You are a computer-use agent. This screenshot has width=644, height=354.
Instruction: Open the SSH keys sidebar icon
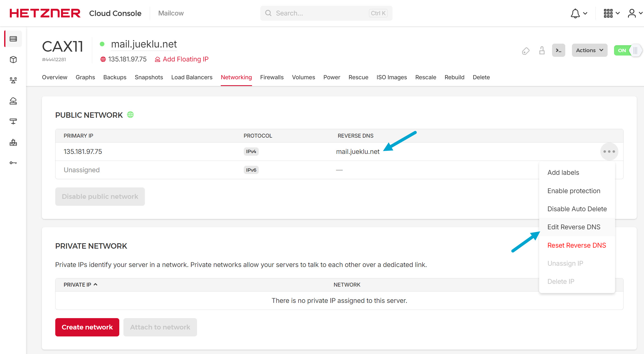tap(13, 163)
